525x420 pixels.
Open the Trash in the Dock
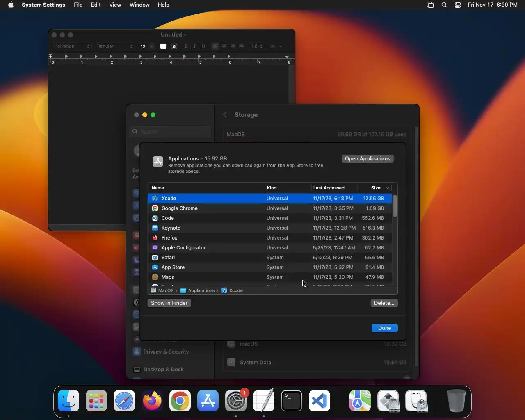pyautogui.click(x=456, y=400)
